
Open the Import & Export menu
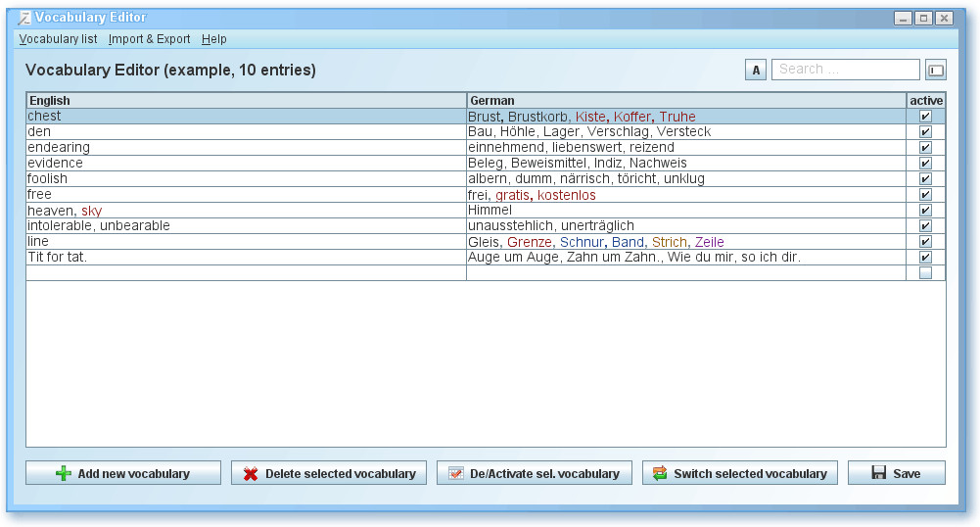(149, 39)
